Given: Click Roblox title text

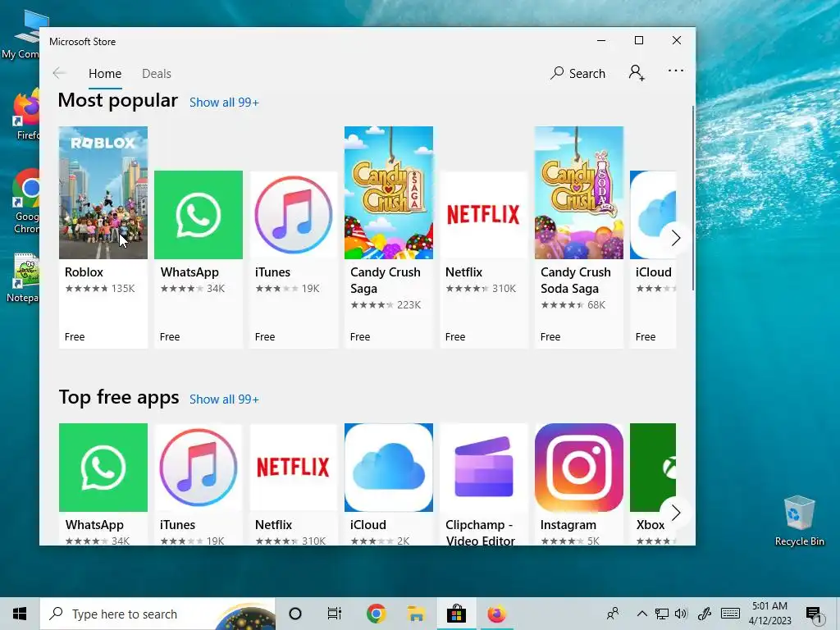Looking at the screenshot, I should point(84,272).
